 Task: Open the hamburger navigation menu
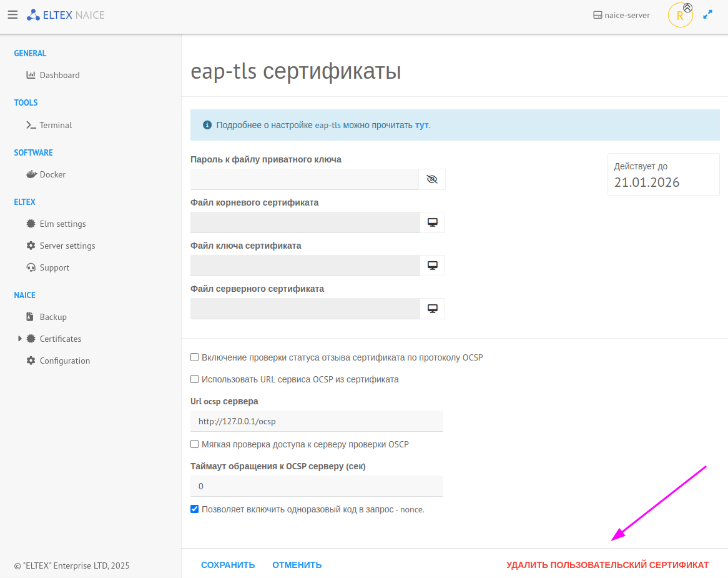12,15
